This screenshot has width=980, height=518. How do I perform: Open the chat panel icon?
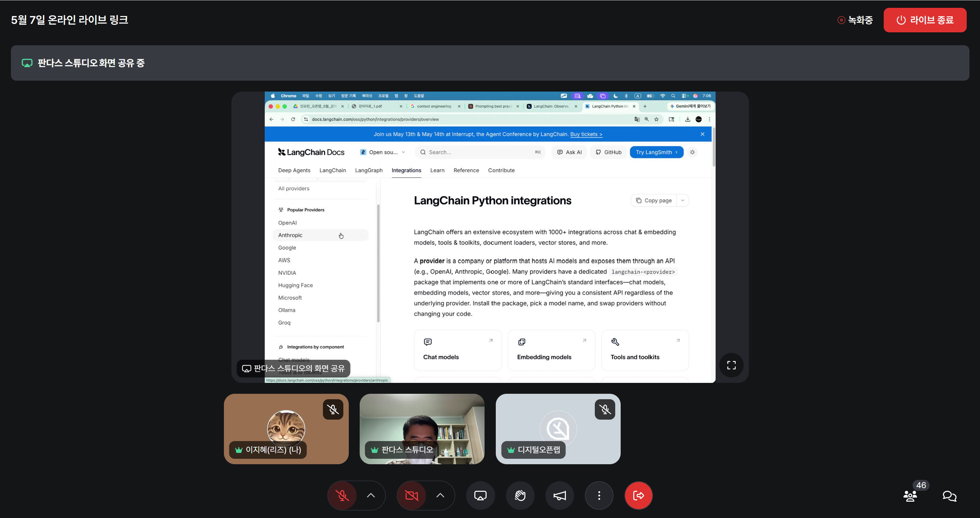pos(950,496)
